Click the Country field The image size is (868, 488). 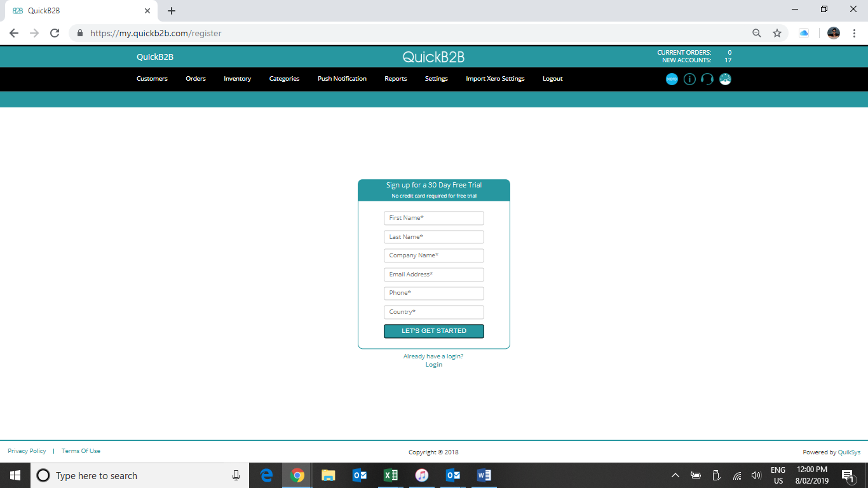[434, 312]
